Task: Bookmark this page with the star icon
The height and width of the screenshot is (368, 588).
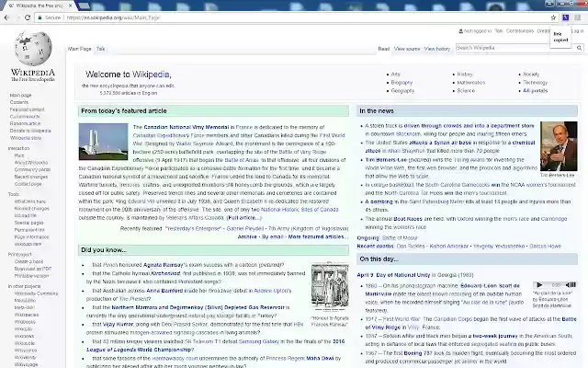Action: 553,17
